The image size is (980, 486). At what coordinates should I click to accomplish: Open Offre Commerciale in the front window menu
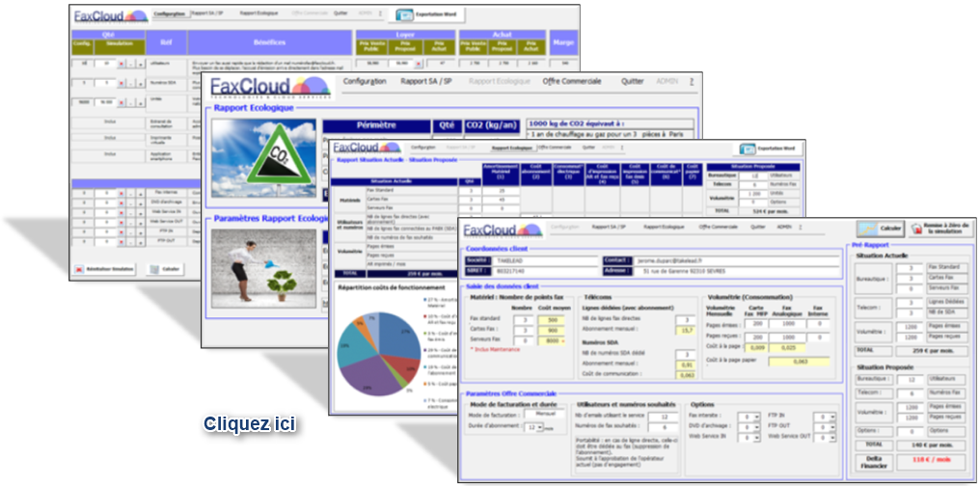tap(719, 228)
